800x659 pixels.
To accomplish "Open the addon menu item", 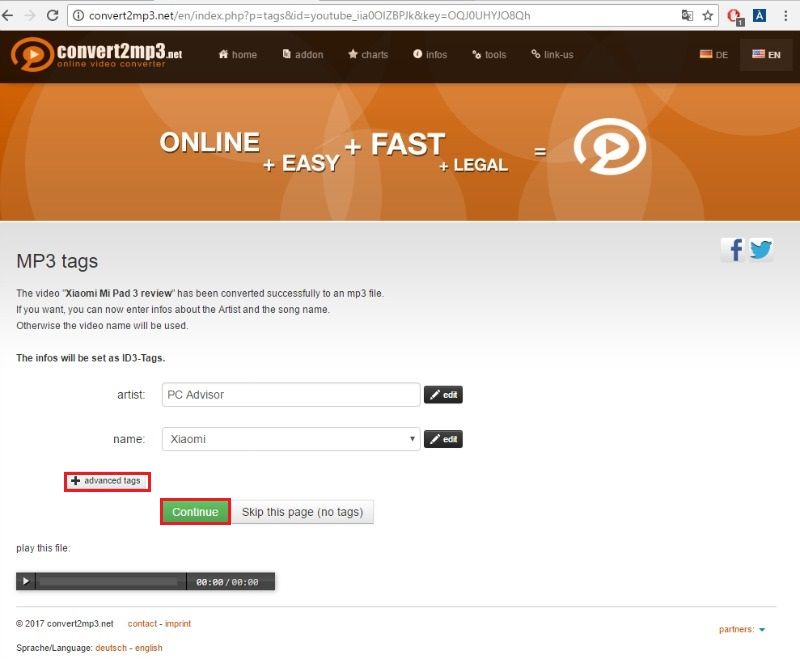I will click(303, 55).
